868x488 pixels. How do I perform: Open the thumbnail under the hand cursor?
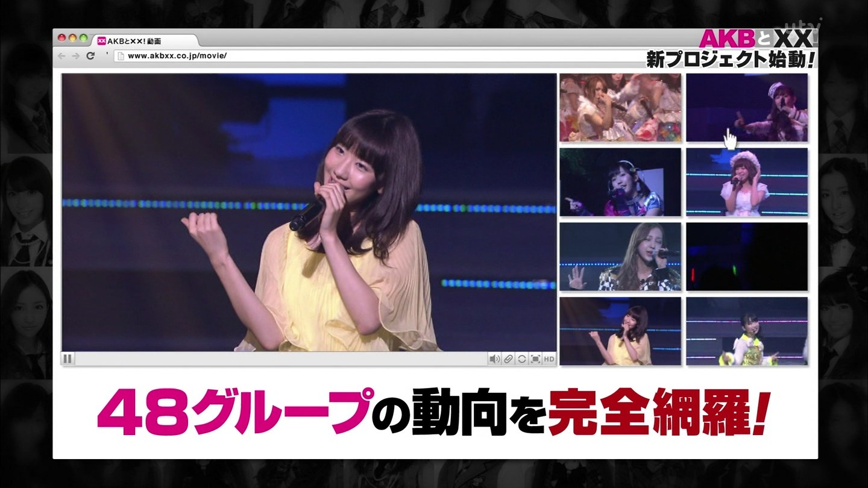click(x=747, y=108)
